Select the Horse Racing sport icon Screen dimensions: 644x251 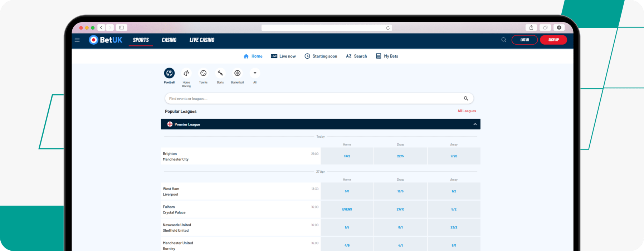click(186, 73)
